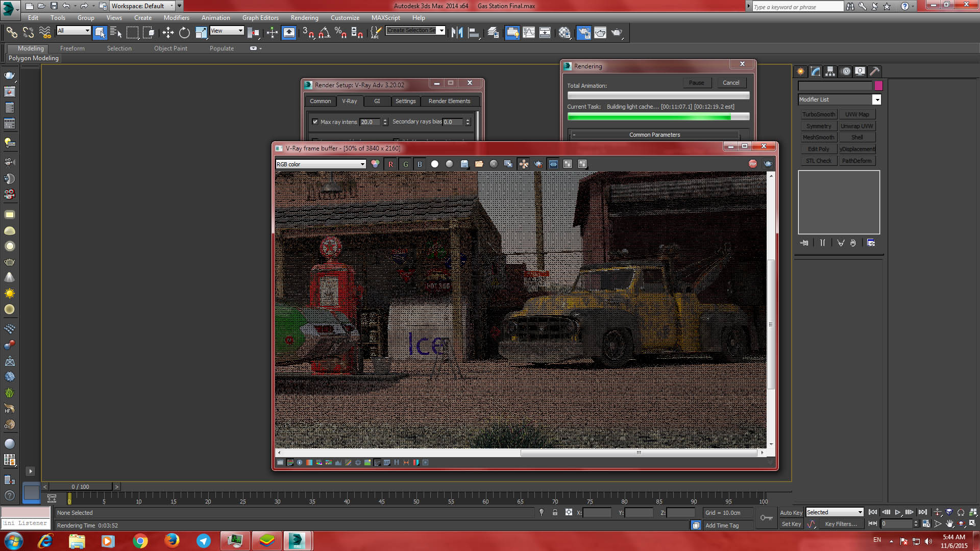Toggle green channel in frame buffer
This screenshot has height=551, width=980.
pos(405,164)
